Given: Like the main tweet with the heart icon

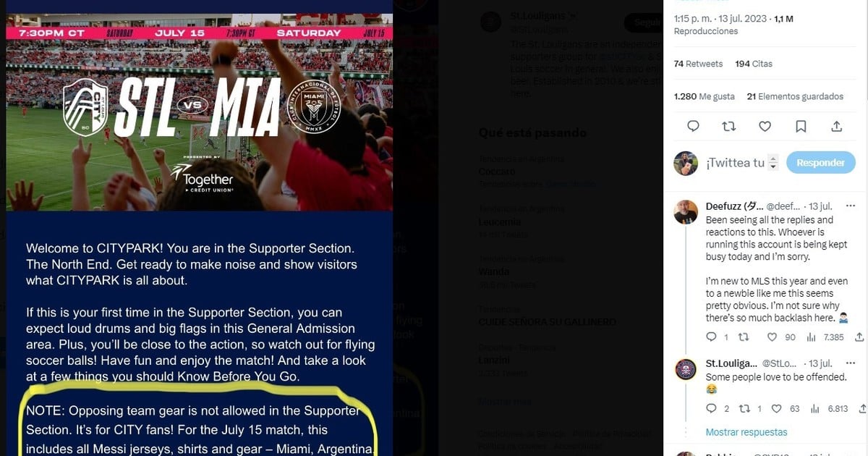Looking at the screenshot, I should coord(765,126).
